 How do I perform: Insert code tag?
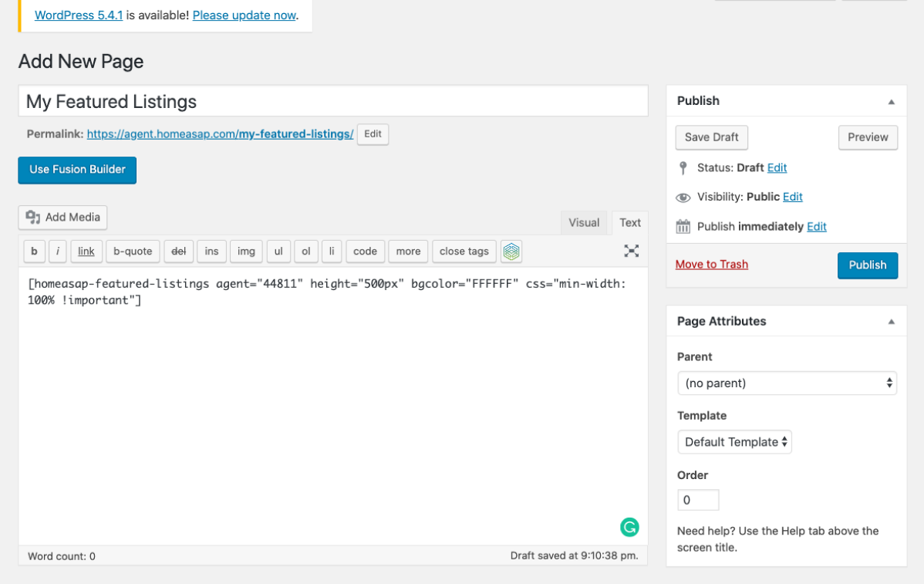tap(366, 251)
